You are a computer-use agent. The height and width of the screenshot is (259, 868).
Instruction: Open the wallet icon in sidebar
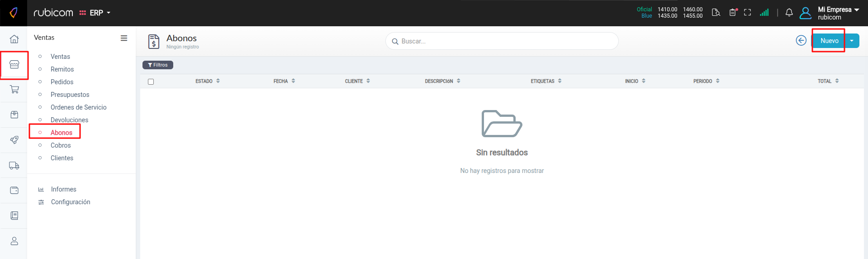click(x=14, y=190)
